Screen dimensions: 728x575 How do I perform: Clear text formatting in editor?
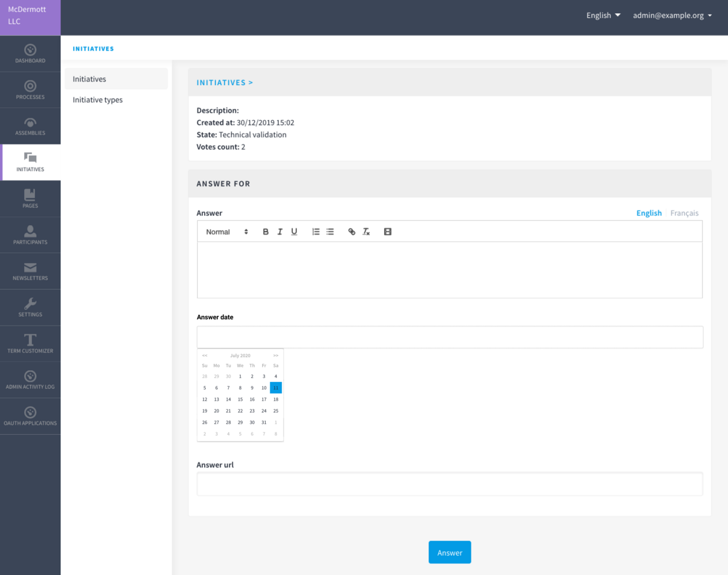366,232
